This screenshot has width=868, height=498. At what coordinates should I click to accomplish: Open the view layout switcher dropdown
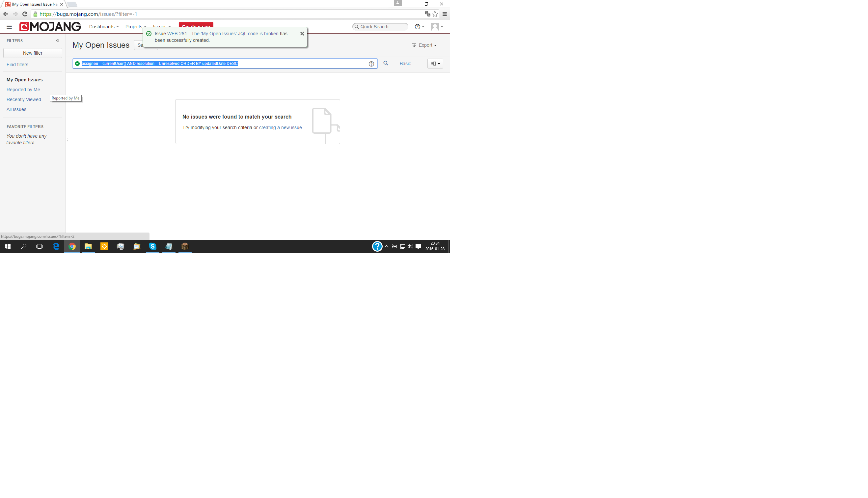435,64
